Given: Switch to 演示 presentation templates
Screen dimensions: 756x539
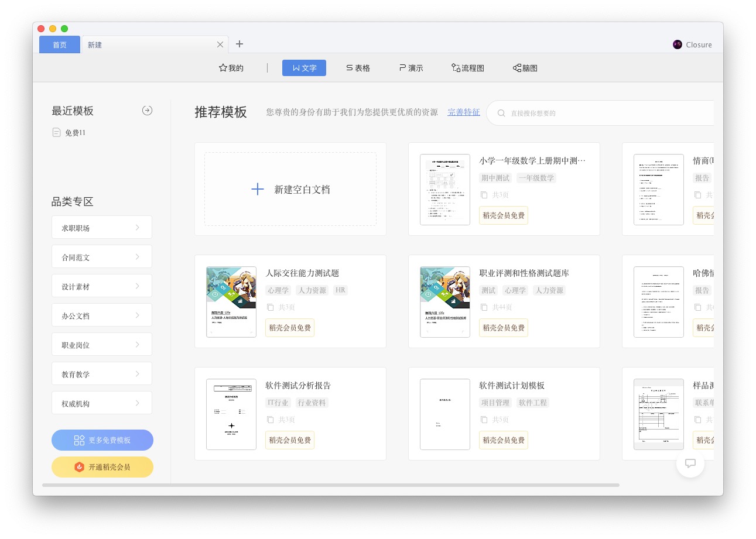Looking at the screenshot, I should (411, 67).
